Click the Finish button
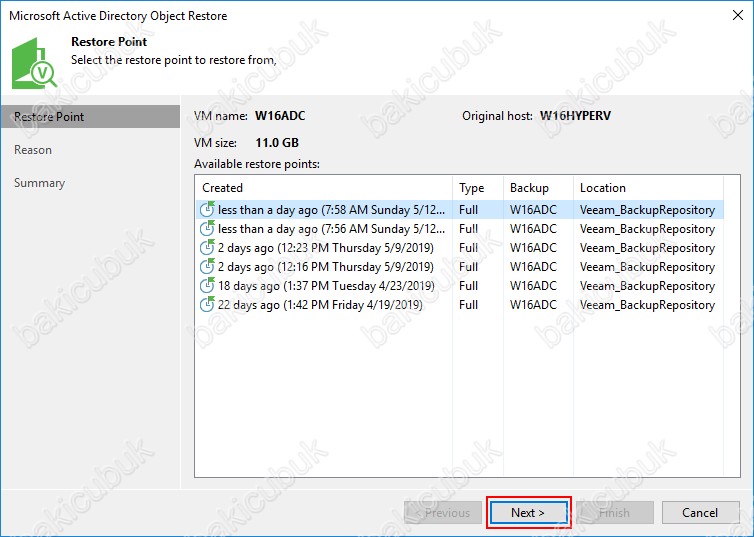 (615, 513)
